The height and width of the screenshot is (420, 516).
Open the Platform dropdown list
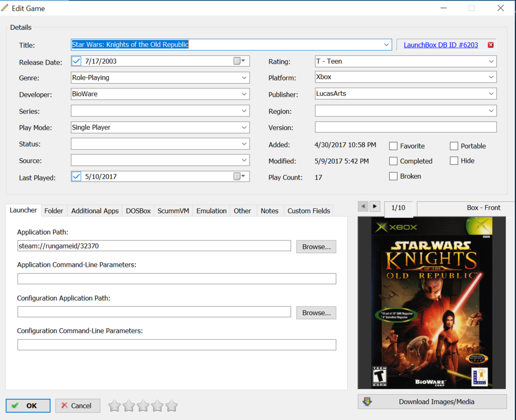tap(491, 78)
